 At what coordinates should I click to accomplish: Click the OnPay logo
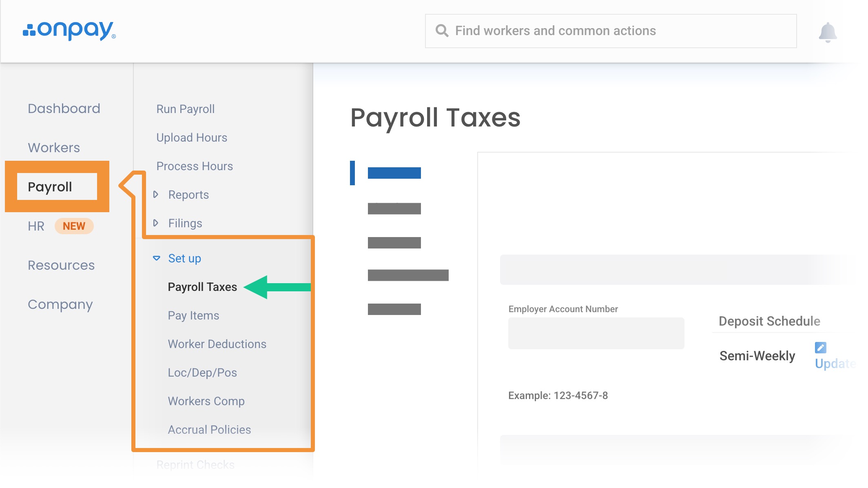pos(69,31)
